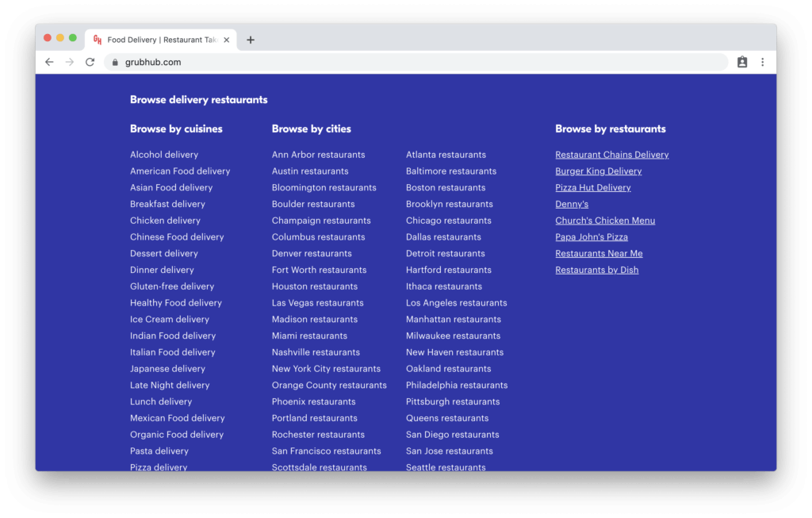Click Asian Food delivery

[x=171, y=187]
